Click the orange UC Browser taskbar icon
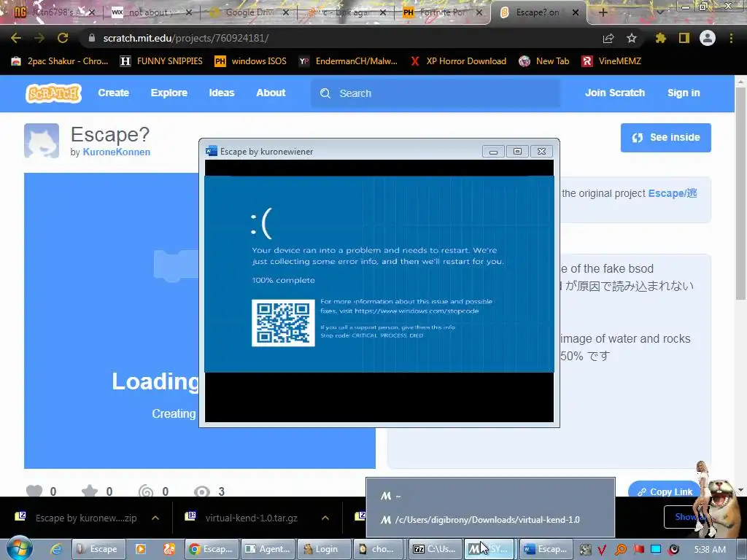Screen dimensions: 747x560 (169, 549)
